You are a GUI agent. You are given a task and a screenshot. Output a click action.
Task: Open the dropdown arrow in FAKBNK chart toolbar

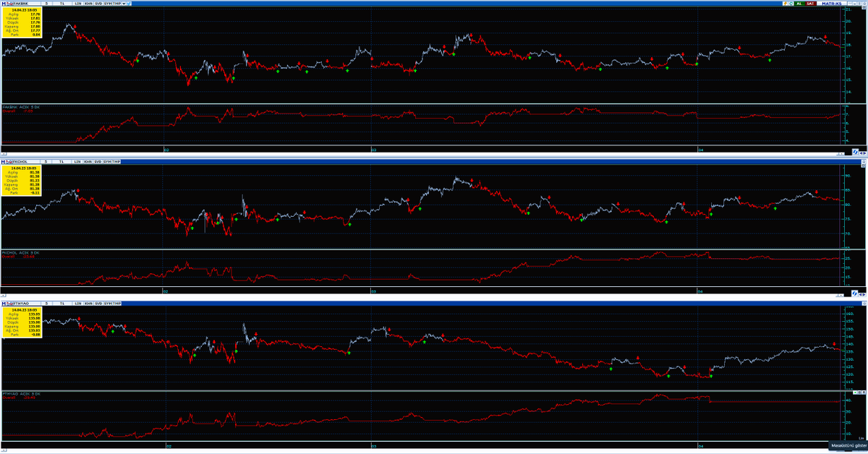[x=124, y=4]
